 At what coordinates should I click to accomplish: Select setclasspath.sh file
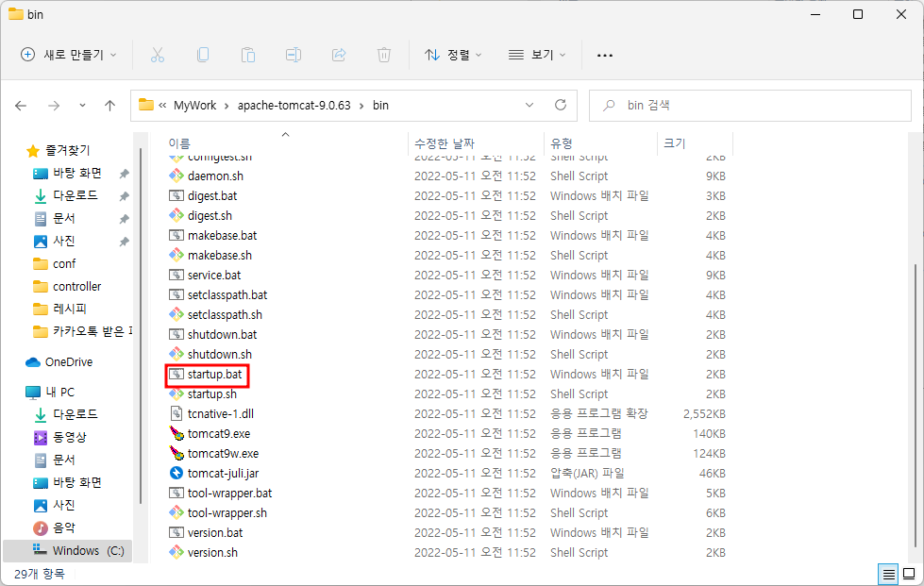[225, 315]
